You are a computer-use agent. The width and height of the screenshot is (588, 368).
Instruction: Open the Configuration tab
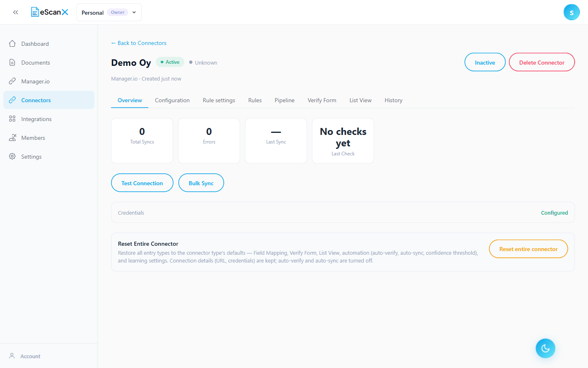[172, 100]
